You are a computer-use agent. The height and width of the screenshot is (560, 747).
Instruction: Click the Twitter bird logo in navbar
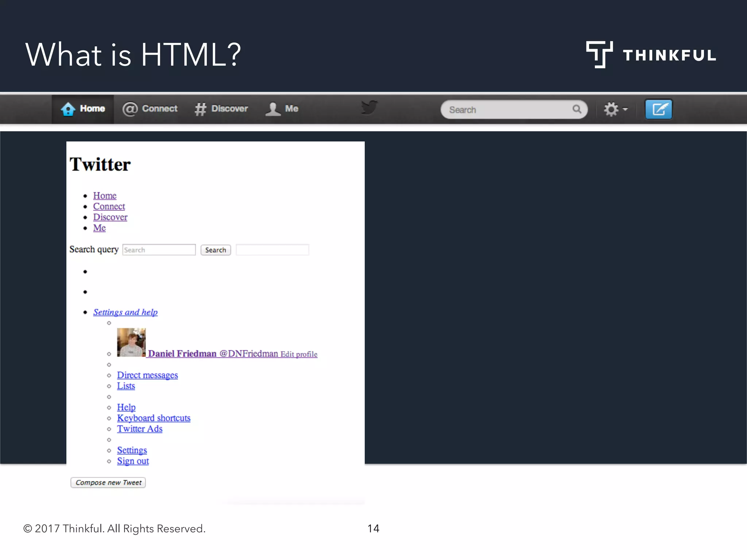[369, 108]
